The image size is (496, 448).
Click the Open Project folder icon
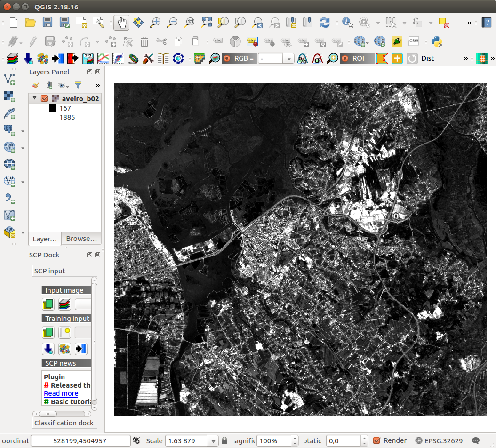click(x=31, y=22)
